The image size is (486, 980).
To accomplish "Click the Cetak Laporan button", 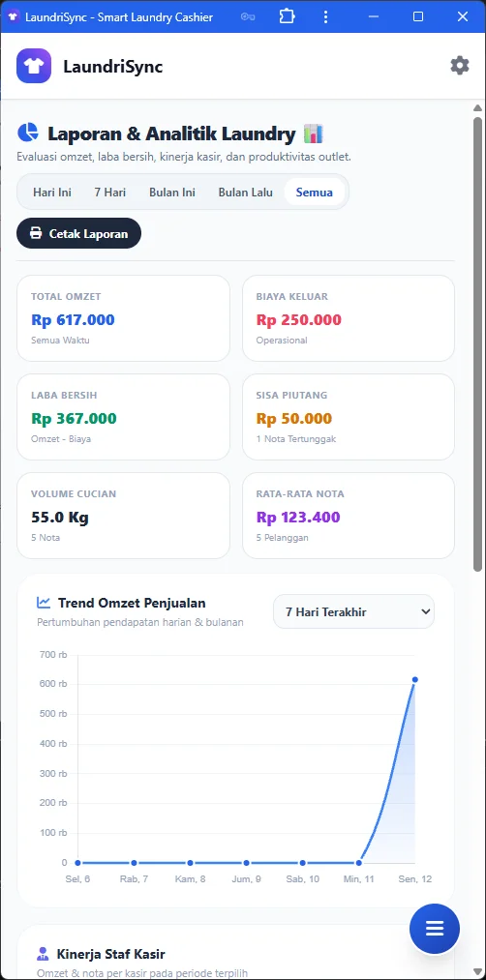I will tap(78, 233).
